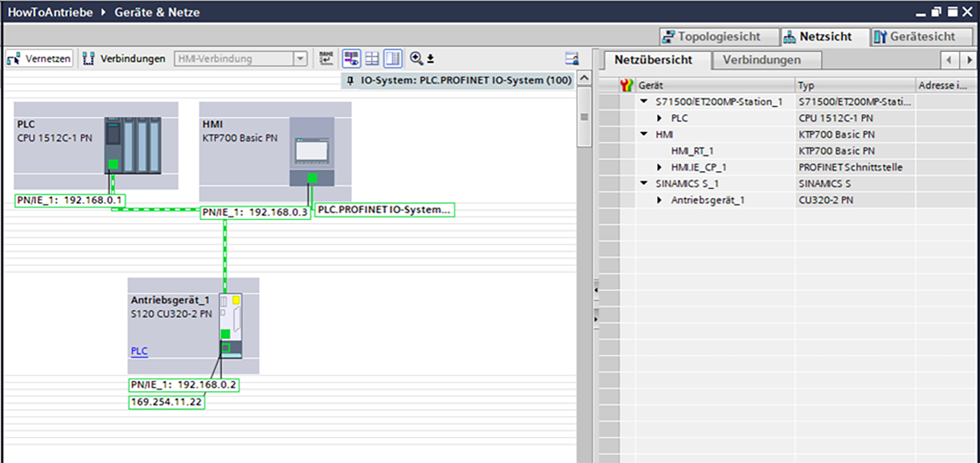This screenshot has height=463, width=980.
Task: Click the pin icon of IO-System banner
Action: point(351,81)
